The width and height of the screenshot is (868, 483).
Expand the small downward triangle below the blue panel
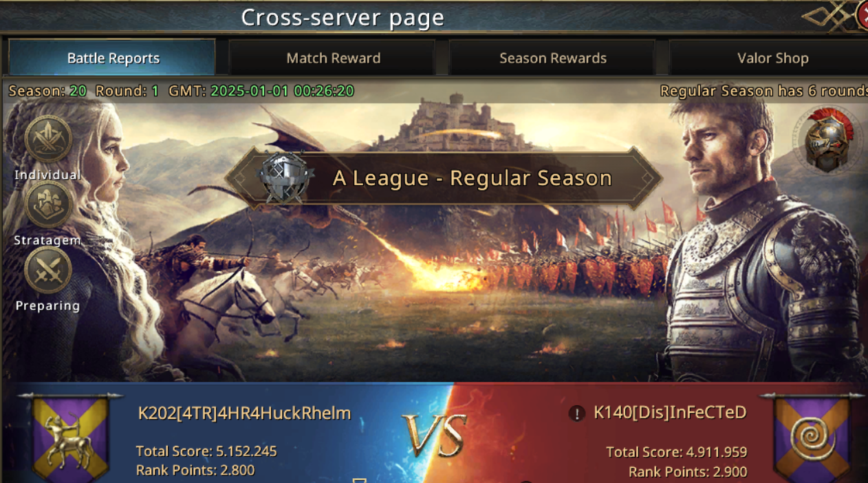tap(358, 480)
